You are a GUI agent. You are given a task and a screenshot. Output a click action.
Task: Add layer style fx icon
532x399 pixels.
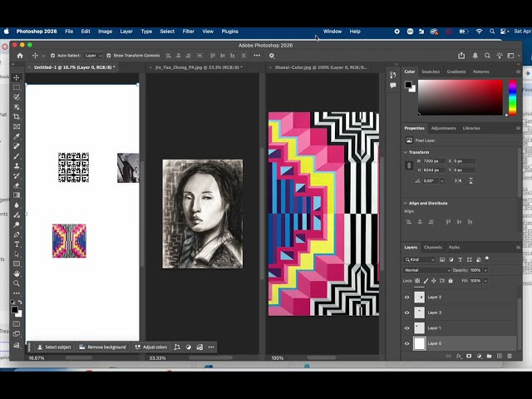[x=459, y=356]
